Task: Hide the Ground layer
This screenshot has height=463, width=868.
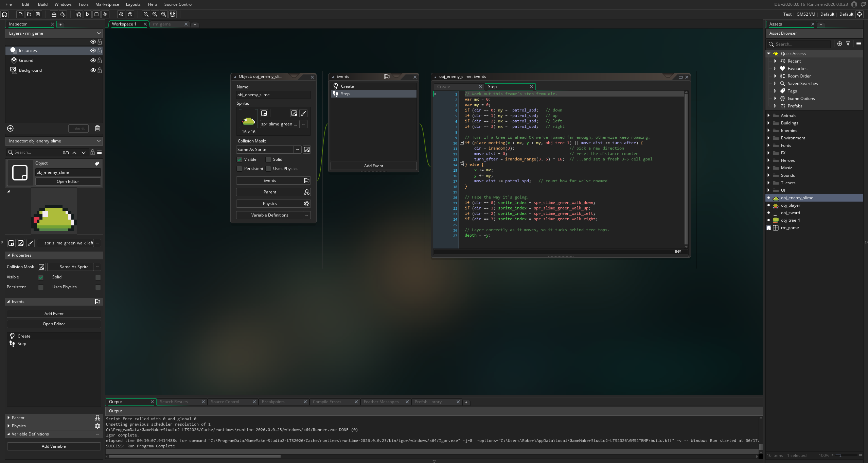Action: [x=93, y=61]
